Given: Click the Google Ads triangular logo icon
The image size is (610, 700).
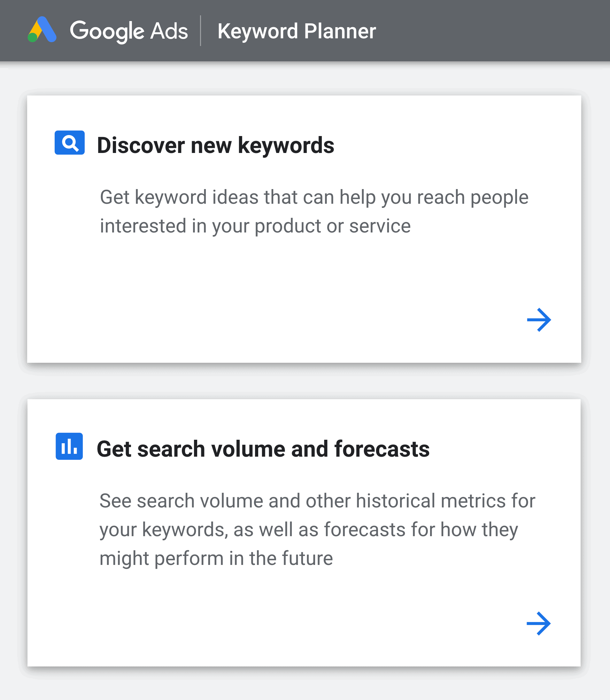Looking at the screenshot, I should pos(42,30).
